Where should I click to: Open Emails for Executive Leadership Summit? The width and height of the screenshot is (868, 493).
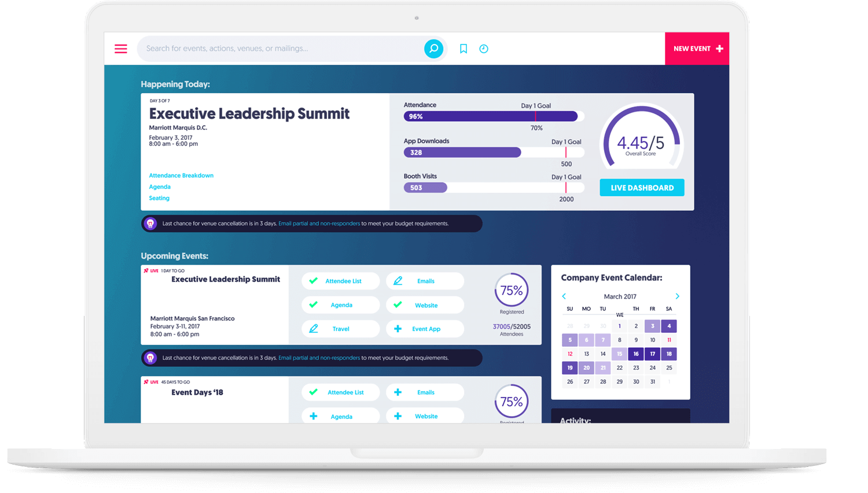pos(425,281)
